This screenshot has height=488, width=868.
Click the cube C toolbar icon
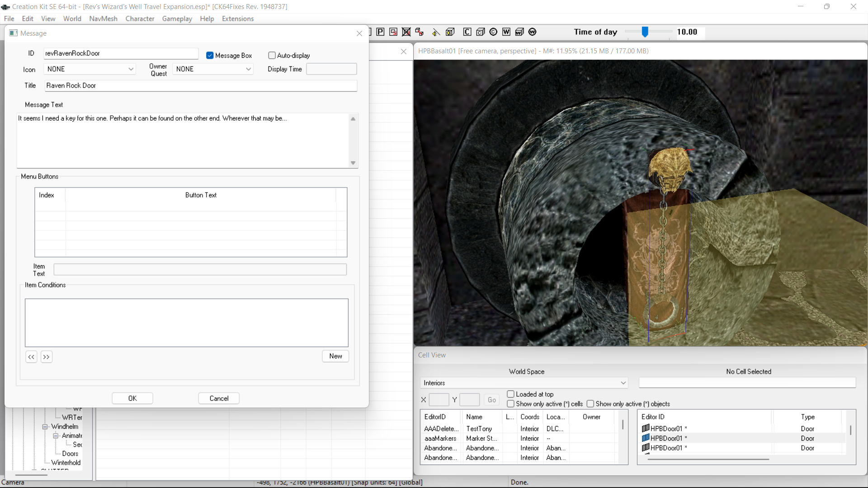coord(481,32)
